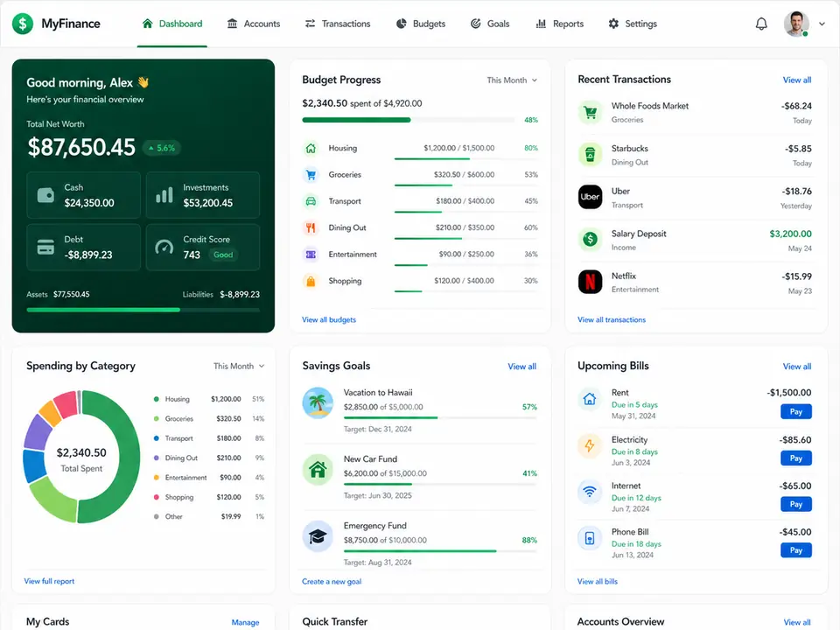
Task: Click the Starbucks cup icon
Action: tap(591, 155)
